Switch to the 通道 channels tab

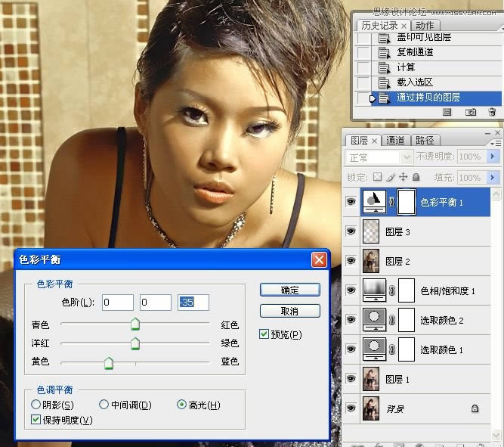click(x=395, y=141)
